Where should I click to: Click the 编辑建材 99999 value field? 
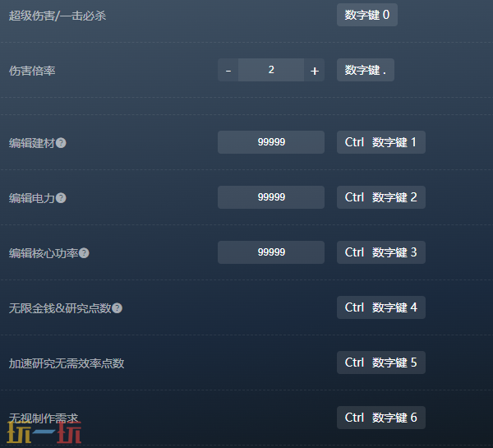[271, 142]
